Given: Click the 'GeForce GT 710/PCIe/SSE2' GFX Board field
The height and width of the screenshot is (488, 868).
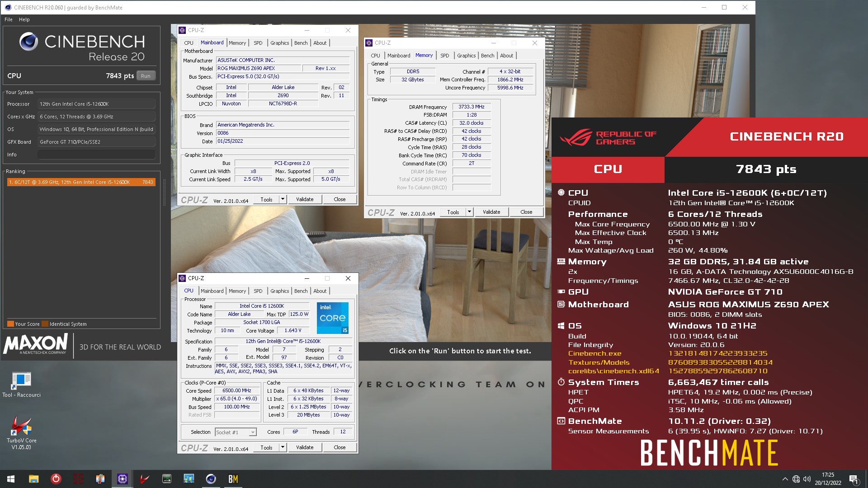Looking at the screenshot, I should tap(96, 142).
